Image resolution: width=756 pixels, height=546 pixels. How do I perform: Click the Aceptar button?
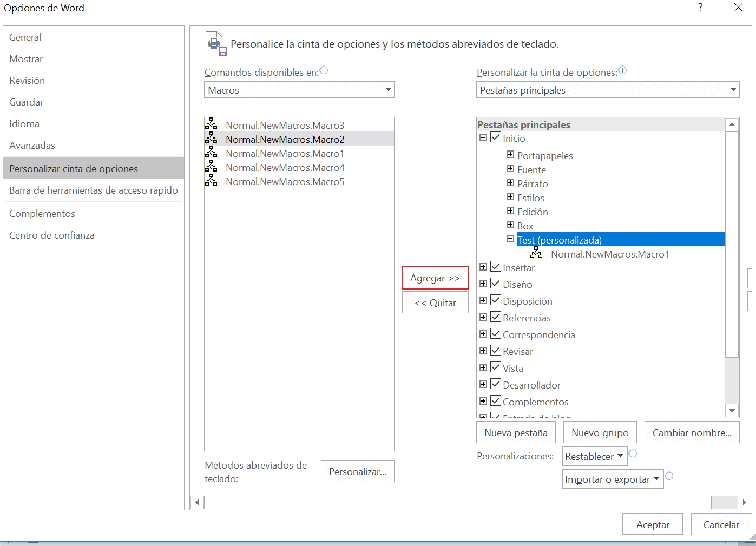(653, 524)
